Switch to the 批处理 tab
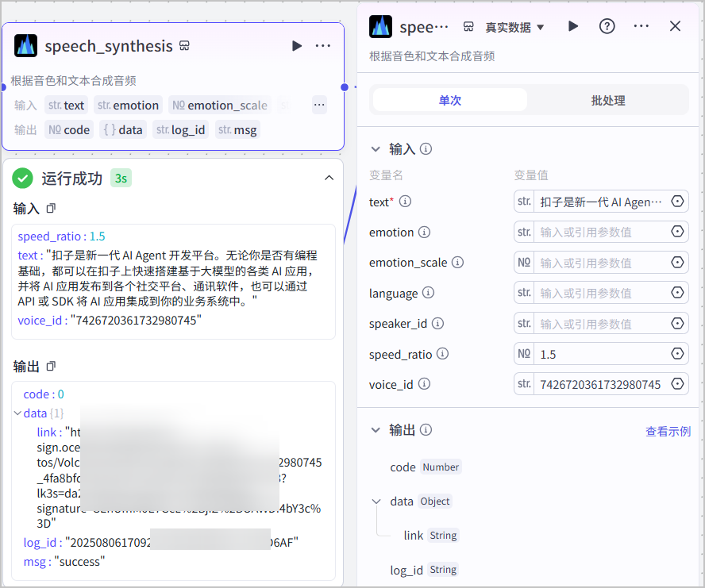 click(x=608, y=100)
